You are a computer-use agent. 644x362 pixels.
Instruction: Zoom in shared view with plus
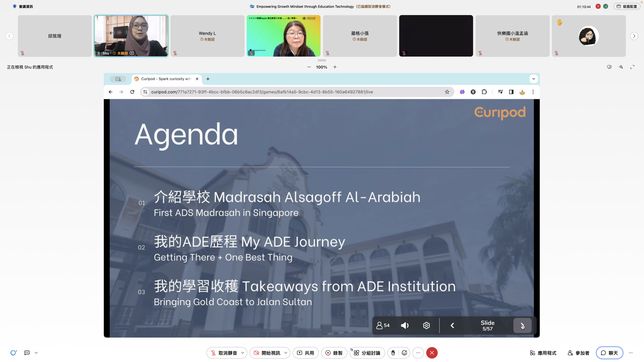tap(335, 67)
